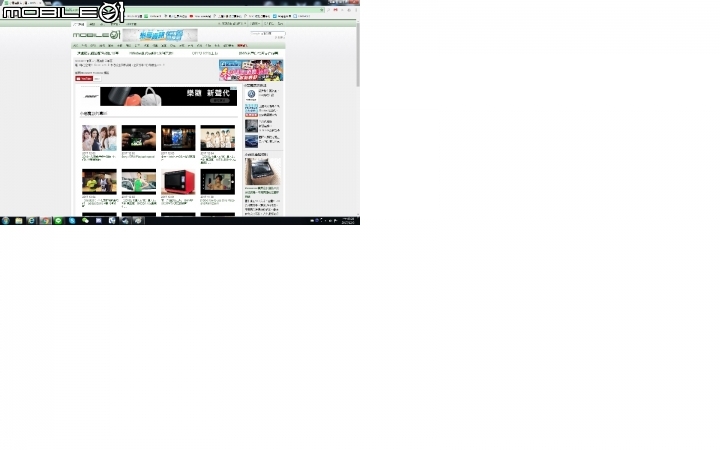Open the Windows Start orb
This screenshot has height=450, width=720.
(x=6, y=221)
